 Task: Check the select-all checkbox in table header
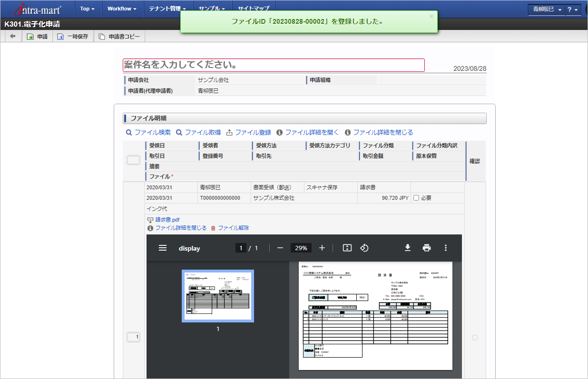[x=133, y=160]
